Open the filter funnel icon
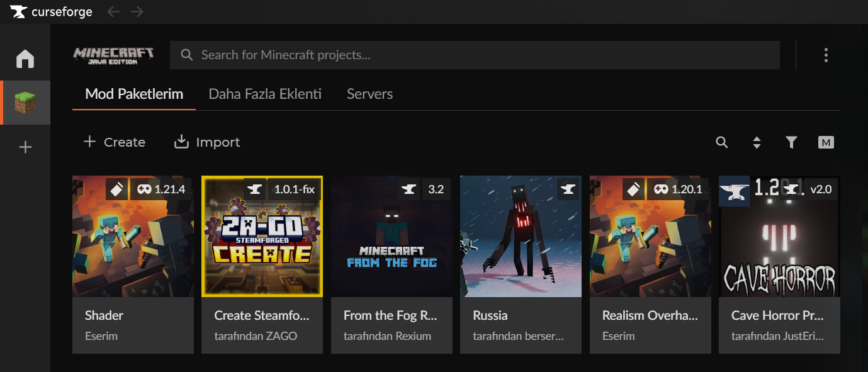Screen dimensions: 868x372 point(791,142)
